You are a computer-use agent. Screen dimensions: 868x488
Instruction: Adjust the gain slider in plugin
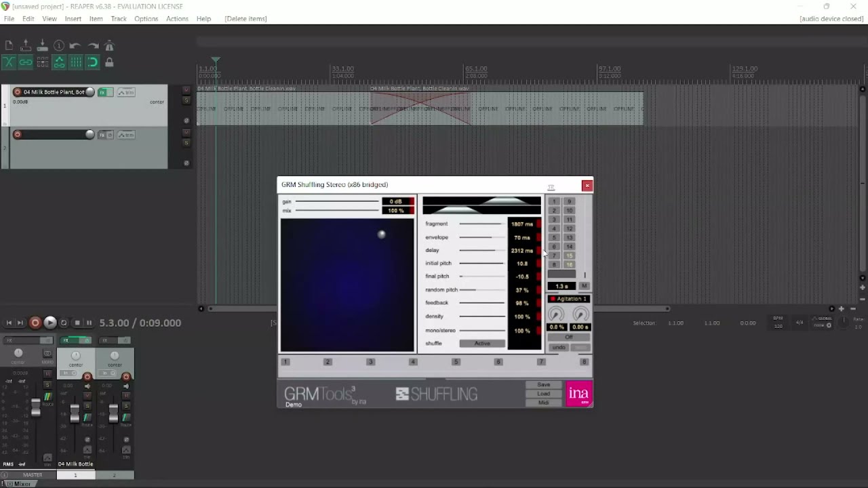pos(337,201)
